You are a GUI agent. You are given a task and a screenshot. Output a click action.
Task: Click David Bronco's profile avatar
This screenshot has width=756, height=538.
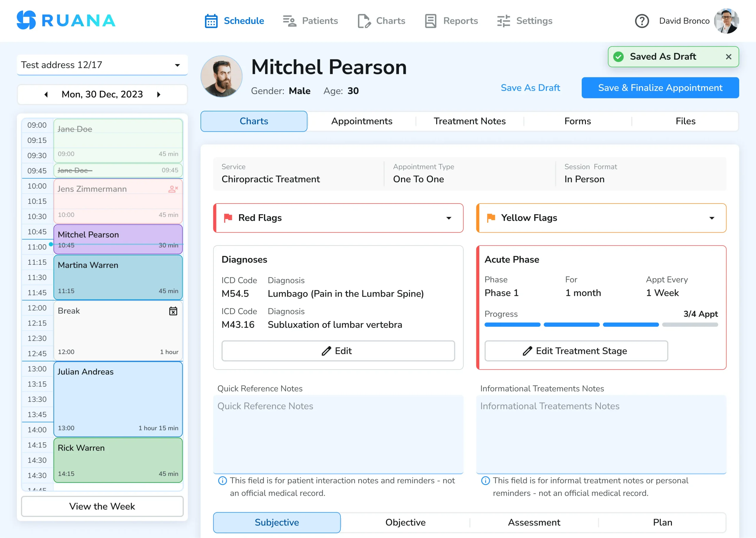coord(726,21)
